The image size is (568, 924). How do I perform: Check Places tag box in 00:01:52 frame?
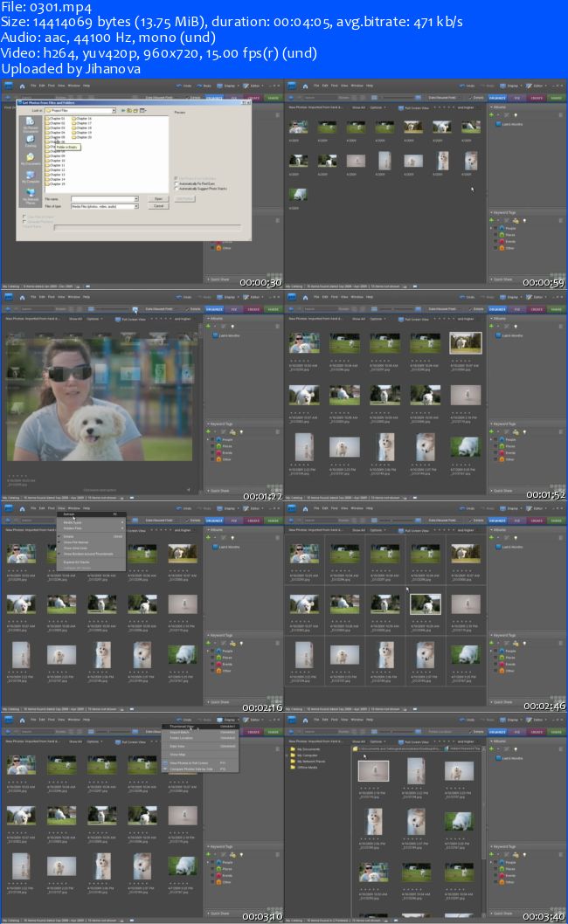tap(495, 446)
